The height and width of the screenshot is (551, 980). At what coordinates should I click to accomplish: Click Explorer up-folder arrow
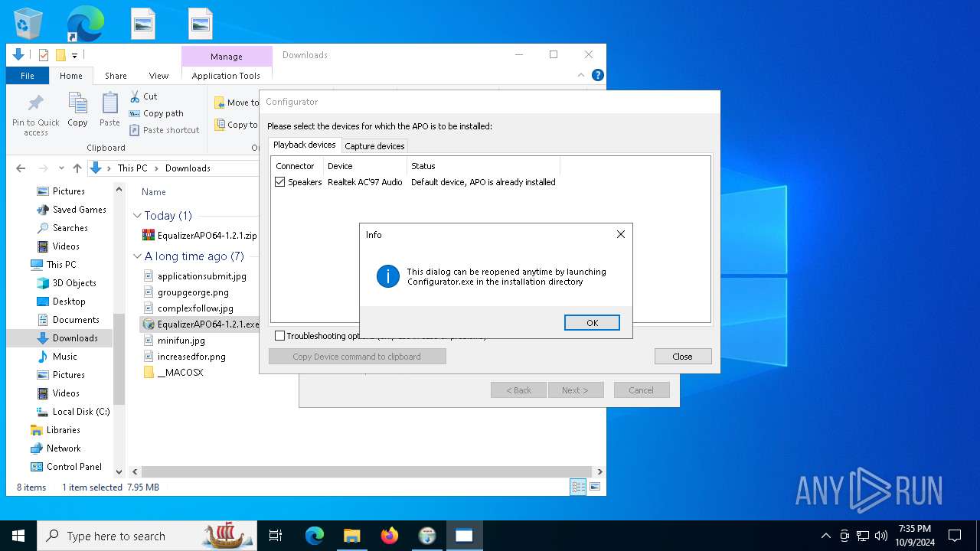[77, 168]
